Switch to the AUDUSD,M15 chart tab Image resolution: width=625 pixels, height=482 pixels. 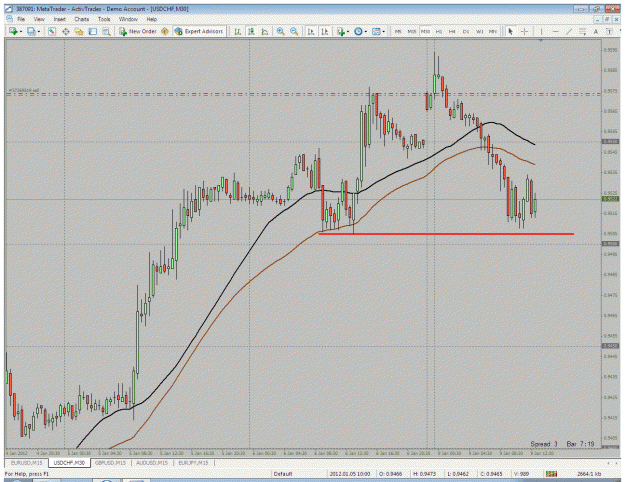click(x=151, y=463)
